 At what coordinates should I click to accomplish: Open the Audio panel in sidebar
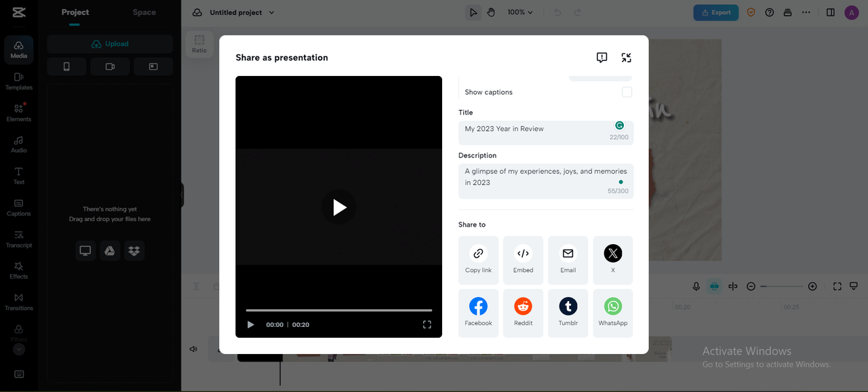click(x=19, y=144)
